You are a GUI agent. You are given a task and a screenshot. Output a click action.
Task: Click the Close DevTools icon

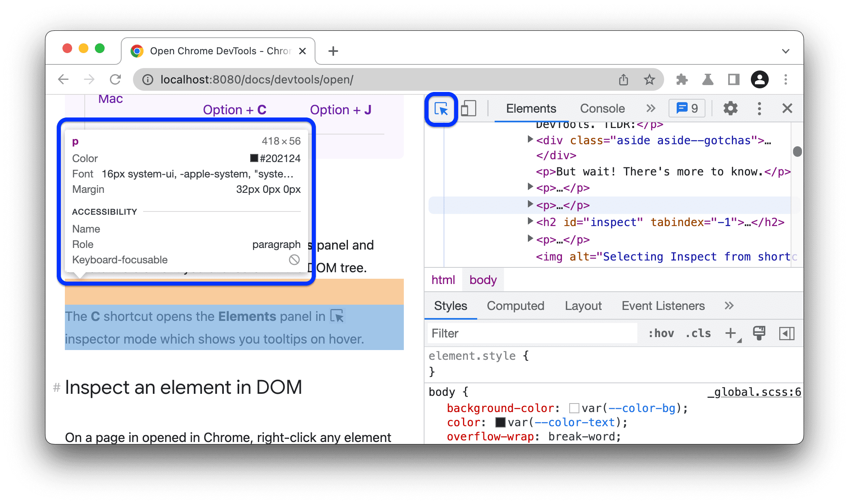tap(786, 108)
